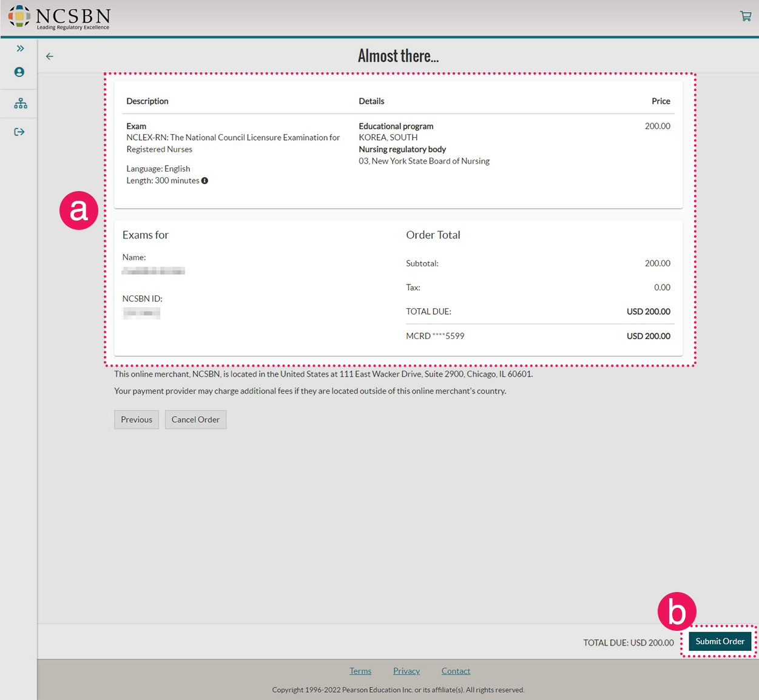Expand the sidebar with double chevron
Screen dimensions: 759x700
[20, 49]
